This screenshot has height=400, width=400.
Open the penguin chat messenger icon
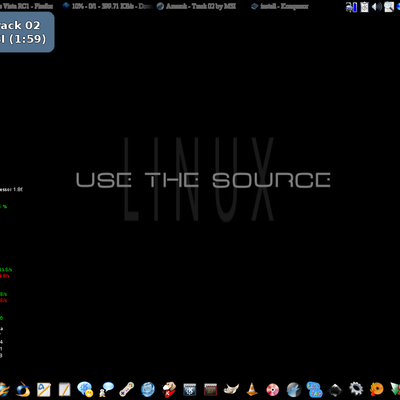pos(106,389)
